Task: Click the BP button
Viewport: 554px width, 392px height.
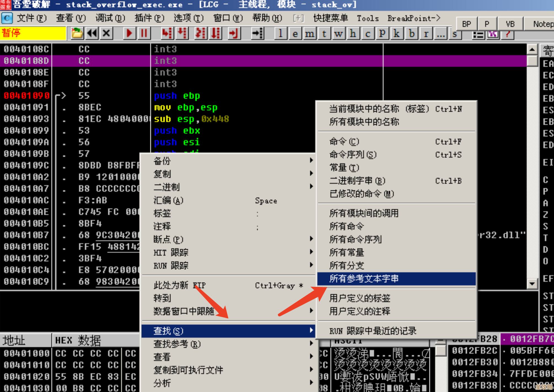Action: 466,24
